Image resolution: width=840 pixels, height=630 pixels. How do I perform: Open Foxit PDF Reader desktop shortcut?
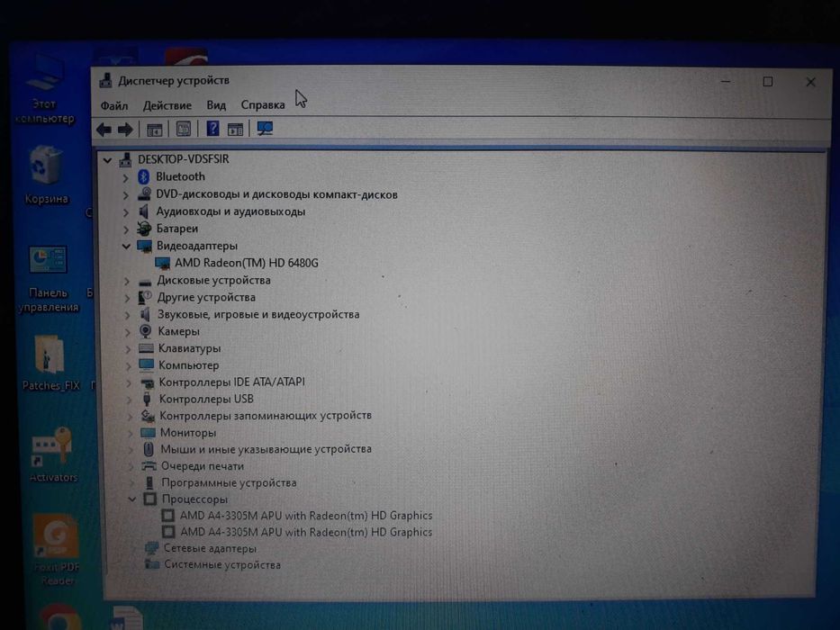pyautogui.click(x=56, y=551)
